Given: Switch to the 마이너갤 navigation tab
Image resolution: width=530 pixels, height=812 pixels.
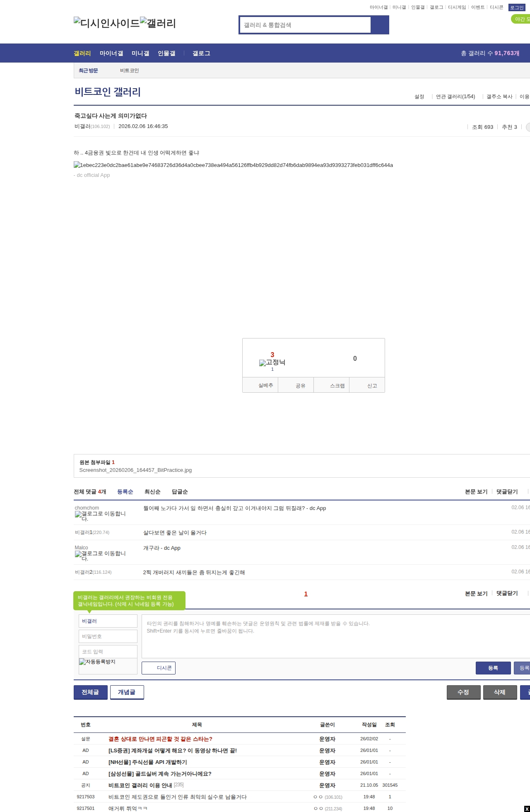Looking at the screenshot, I should coord(111,53).
